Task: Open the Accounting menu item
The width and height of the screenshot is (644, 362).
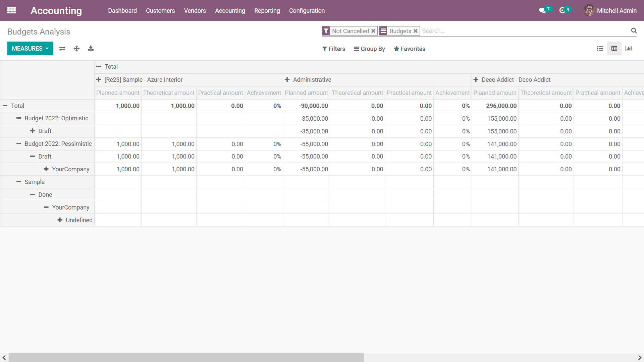Action: click(230, 11)
